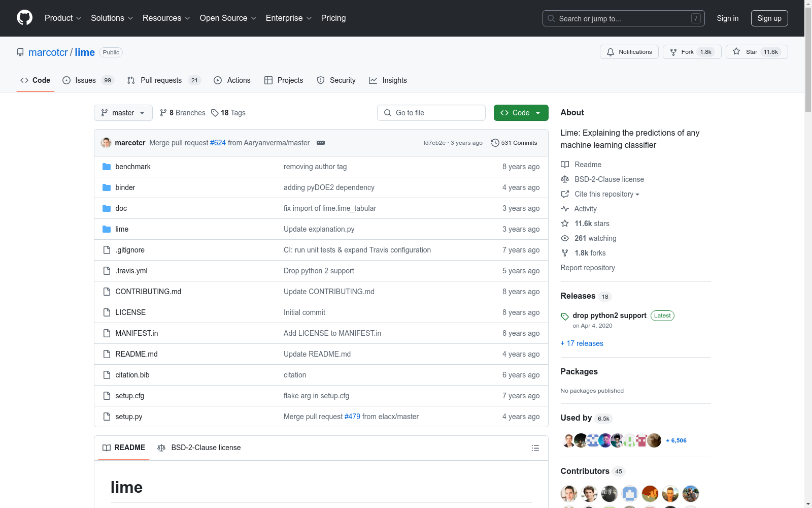
Task: Click first contributor avatar
Action: (x=569, y=493)
